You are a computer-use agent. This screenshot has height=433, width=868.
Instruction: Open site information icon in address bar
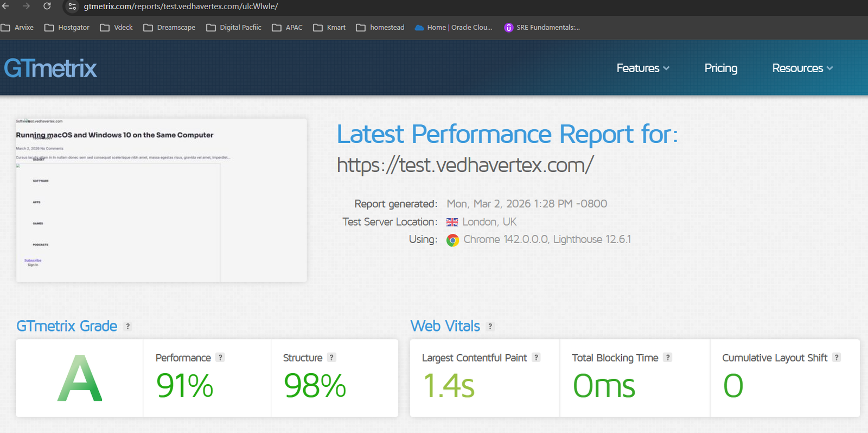pos(72,7)
